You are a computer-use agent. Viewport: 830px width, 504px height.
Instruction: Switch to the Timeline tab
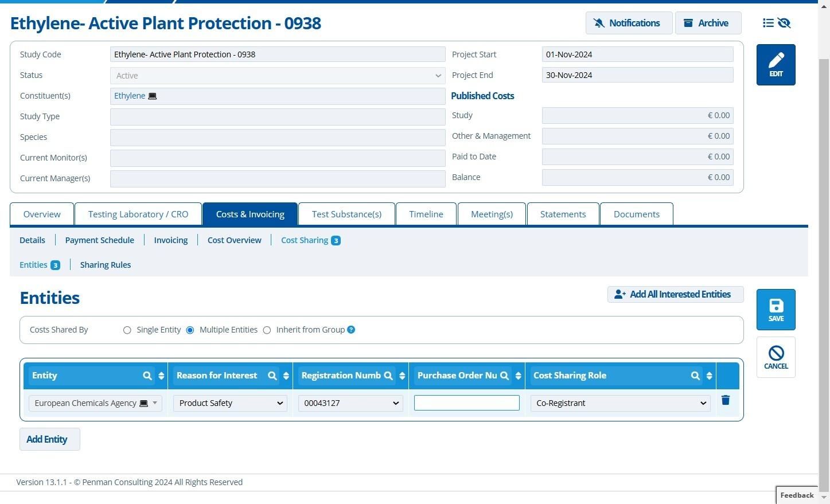coord(426,214)
